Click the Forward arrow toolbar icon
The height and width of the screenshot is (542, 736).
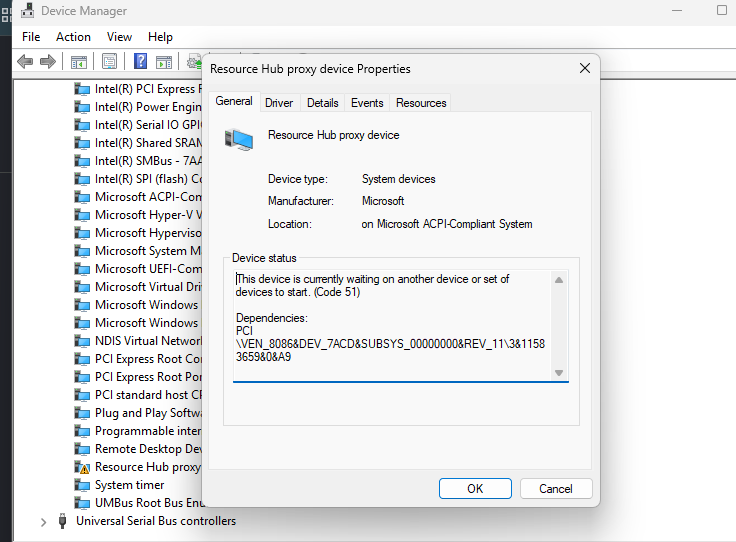click(x=48, y=61)
